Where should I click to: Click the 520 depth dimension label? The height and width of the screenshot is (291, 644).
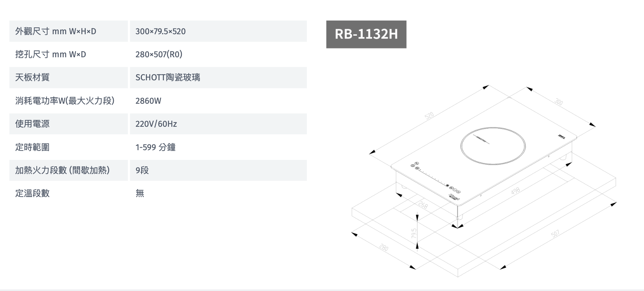click(x=429, y=116)
